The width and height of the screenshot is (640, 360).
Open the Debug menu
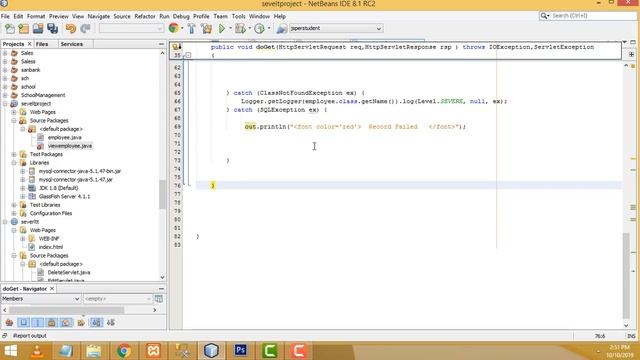click(x=181, y=16)
